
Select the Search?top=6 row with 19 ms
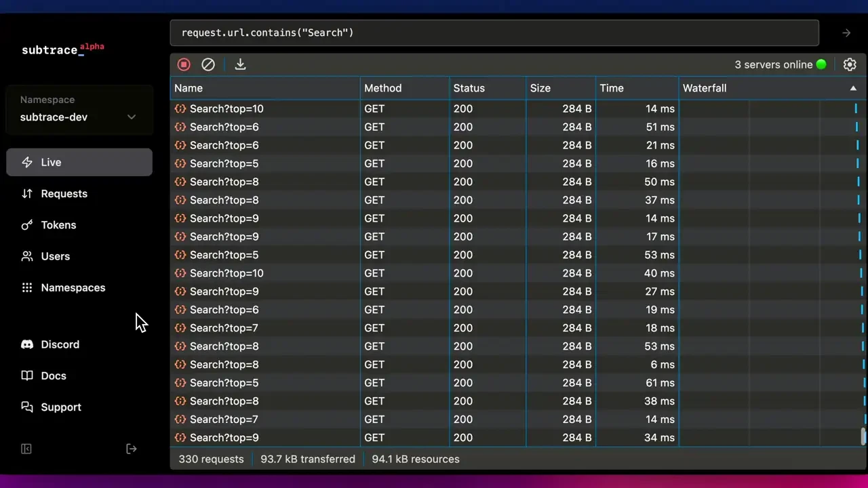[x=518, y=310]
